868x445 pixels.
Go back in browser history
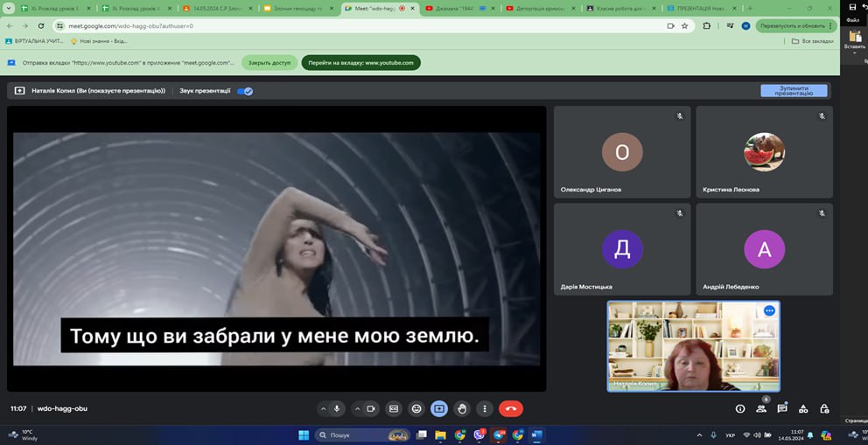pyautogui.click(x=10, y=26)
